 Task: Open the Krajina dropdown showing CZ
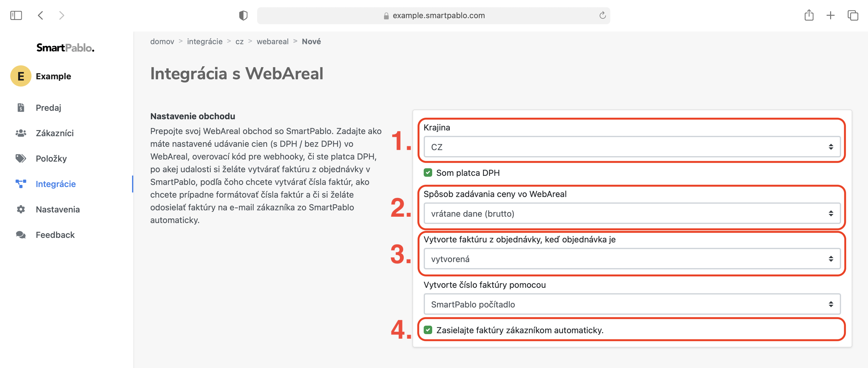[x=632, y=147]
